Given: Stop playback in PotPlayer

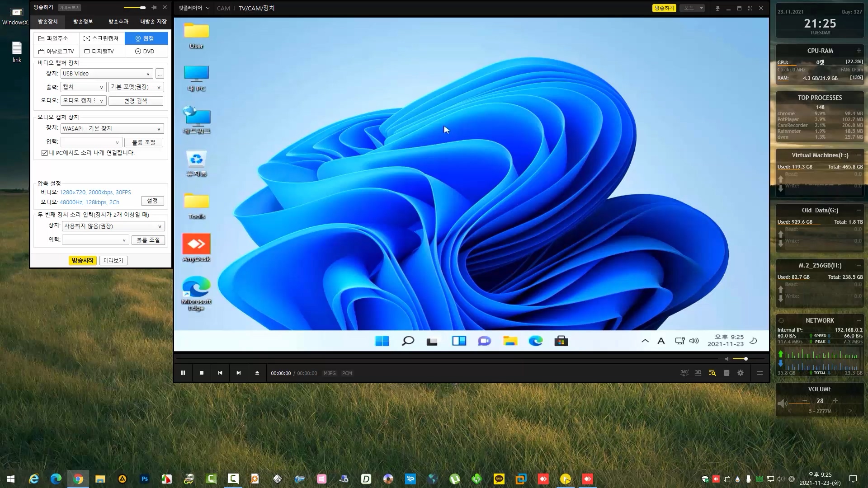Looking at the screenshot, I should coord(202,373).
